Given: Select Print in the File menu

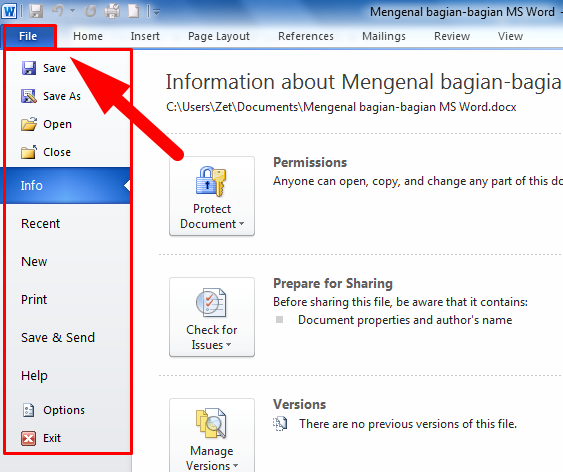Looking at the screenshot, I should pyautogui.click(x=68, y=300).
